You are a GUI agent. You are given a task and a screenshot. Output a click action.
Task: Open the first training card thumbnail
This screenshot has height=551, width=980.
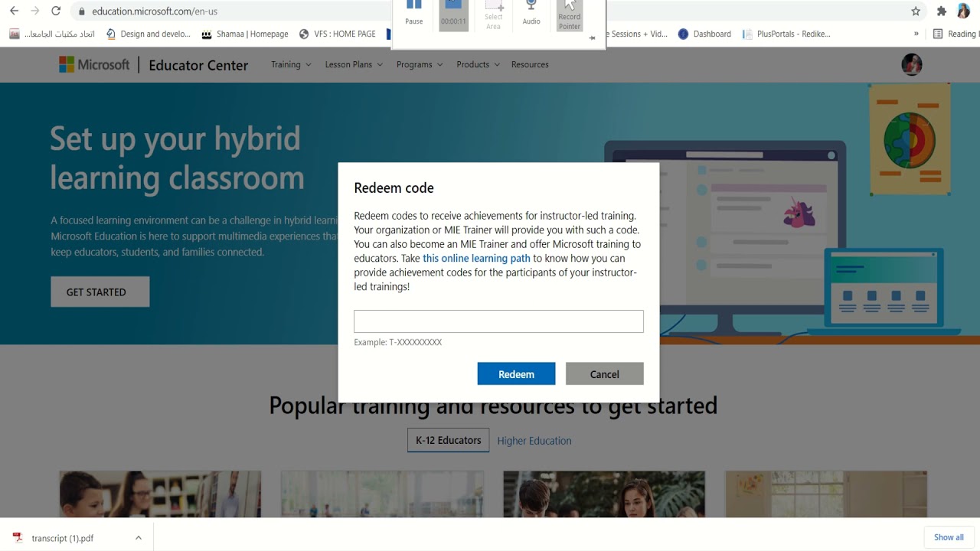pyautogui.click(x=160, y=494)
